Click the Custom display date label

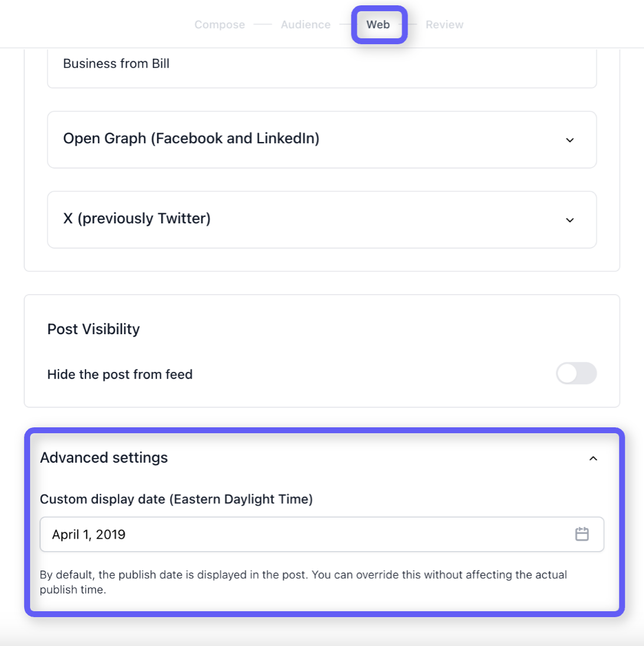[x=176, y=499]
